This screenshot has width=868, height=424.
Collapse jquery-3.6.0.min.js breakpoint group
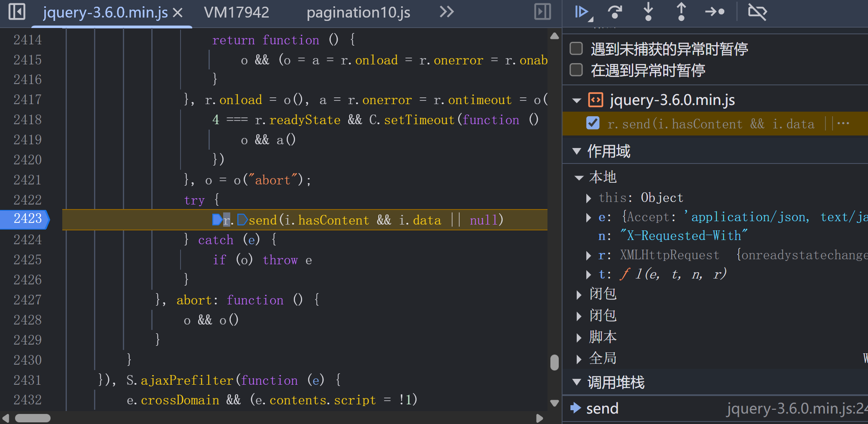577,100
